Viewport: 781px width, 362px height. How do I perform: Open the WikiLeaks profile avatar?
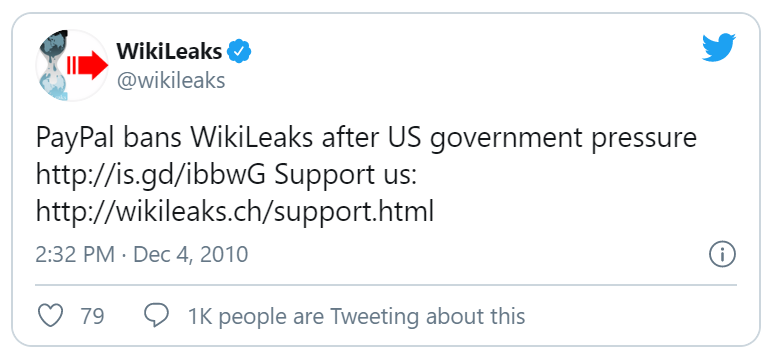click(73, 65)
